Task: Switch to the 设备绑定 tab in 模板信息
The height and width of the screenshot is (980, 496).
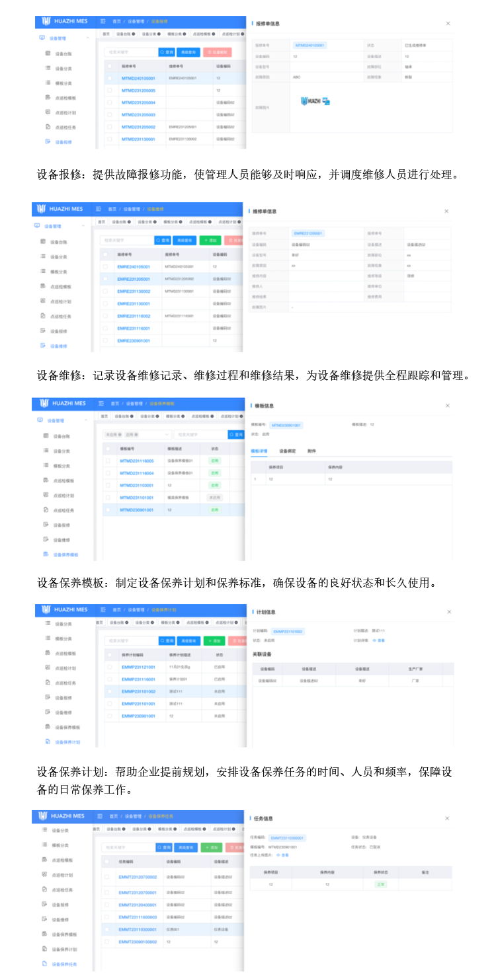Action: click(x=287, y=451)
